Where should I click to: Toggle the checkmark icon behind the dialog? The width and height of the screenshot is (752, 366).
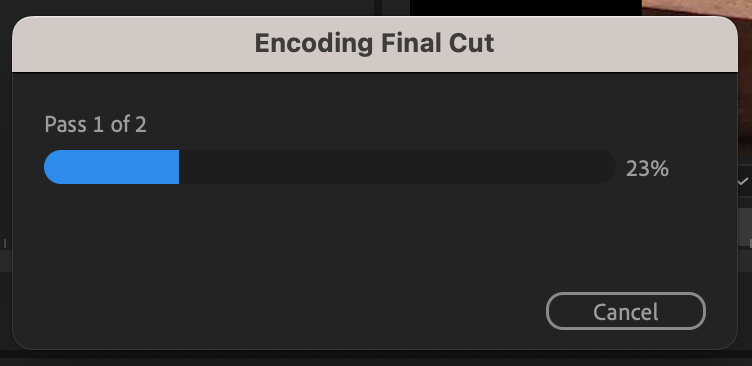(745, 181)
